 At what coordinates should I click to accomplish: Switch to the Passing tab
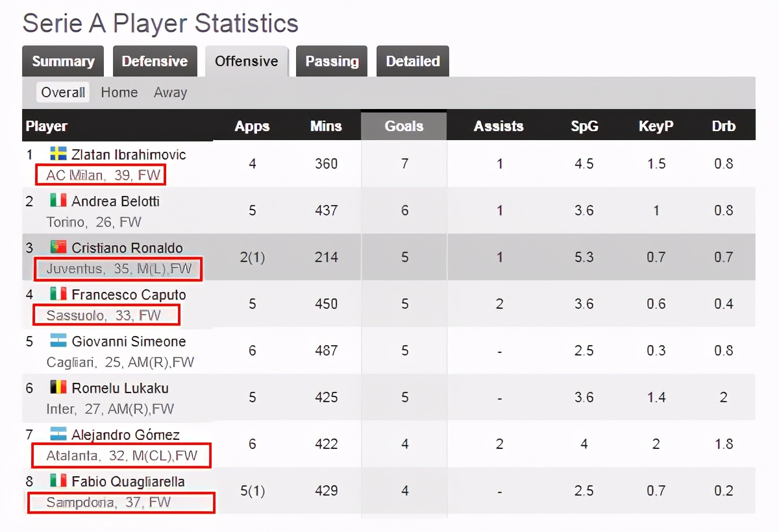[332, 62]
